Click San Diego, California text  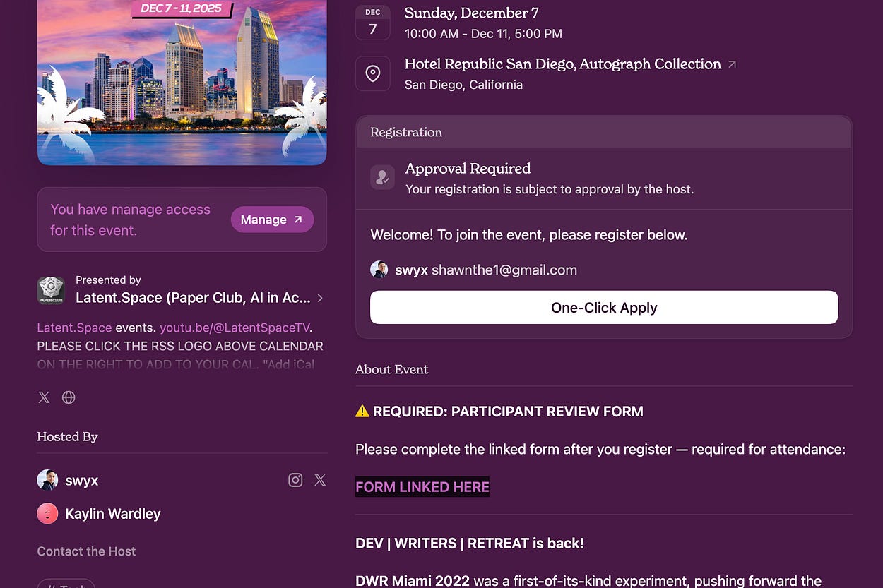tap(463, 85)
